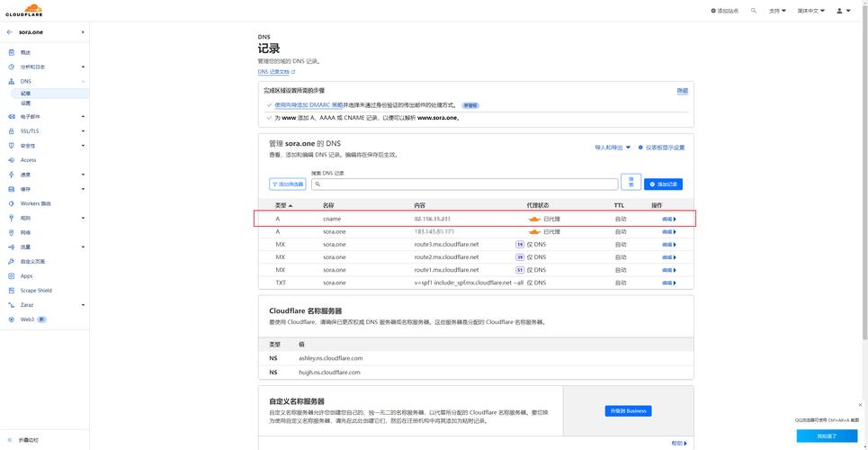The height and width of the screenshot is (450, 868).
Task: Click the v=spf1 include TXT content
Action: tap(469, 283)
